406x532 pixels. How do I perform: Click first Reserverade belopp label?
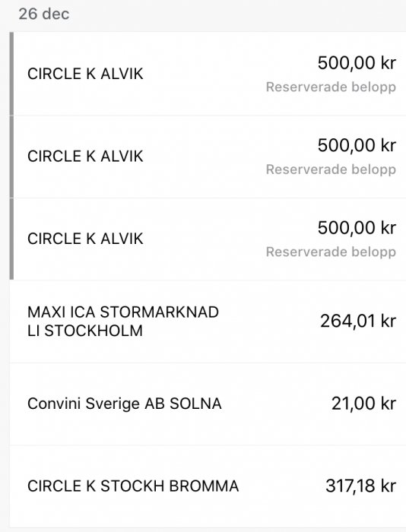coord(331,87)
